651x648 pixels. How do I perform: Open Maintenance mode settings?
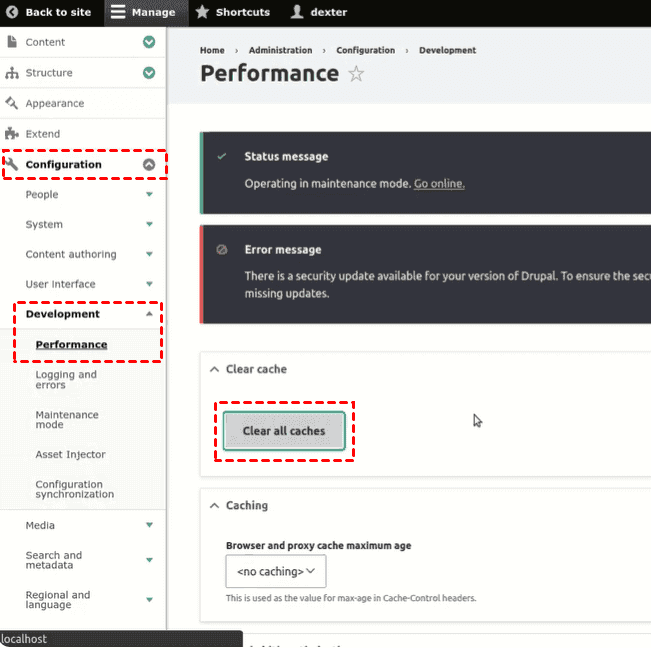pos(67,420)
